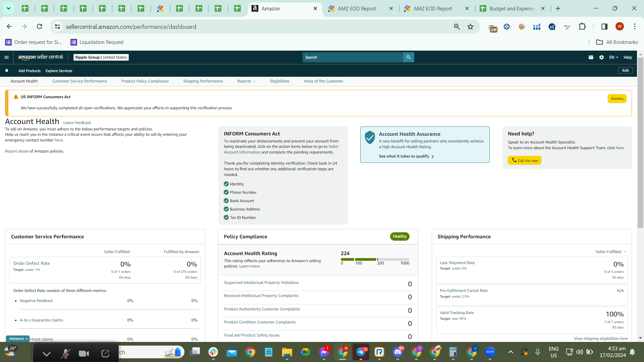Click the Leave Feedback link
The width and height of the screenshot is (644, 362).
click(77, 123)
